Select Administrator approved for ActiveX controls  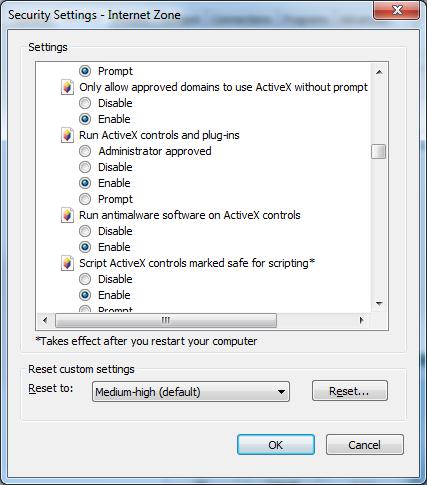[x=85, y=151]
